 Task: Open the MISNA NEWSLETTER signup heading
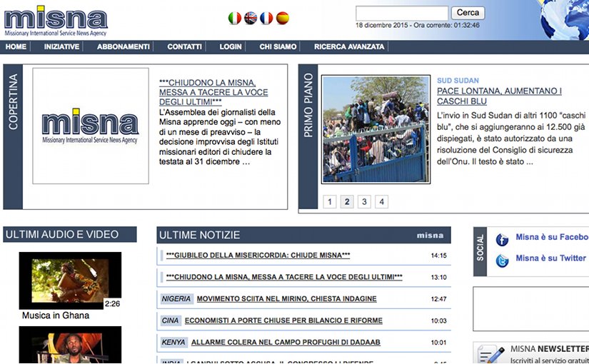point(550,349)
